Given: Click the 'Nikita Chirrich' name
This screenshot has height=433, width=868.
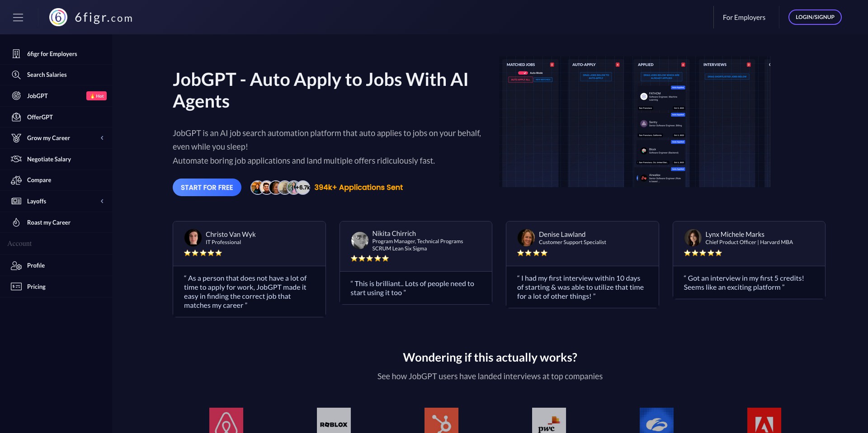Looking at the screenshot, I should (x=394, y=233).
